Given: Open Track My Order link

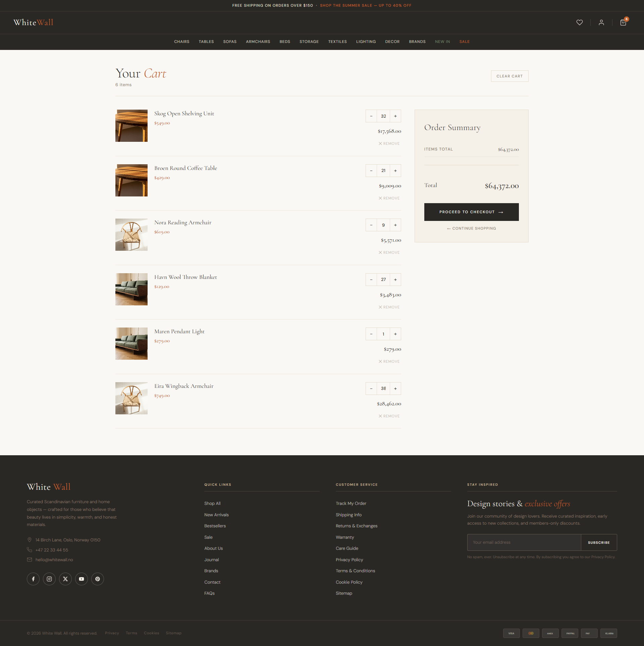Looking at the screenshot, I should [351, 504].
